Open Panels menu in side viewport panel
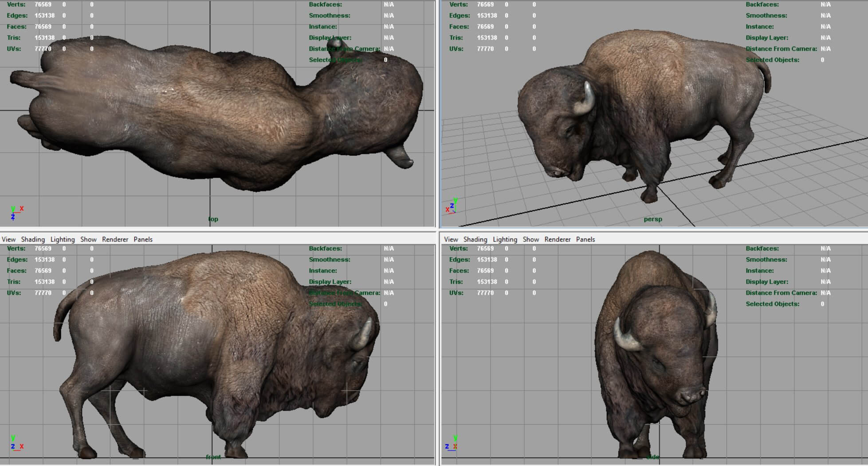The width and height of the screenshot is (868, 466). coord(585,239)
